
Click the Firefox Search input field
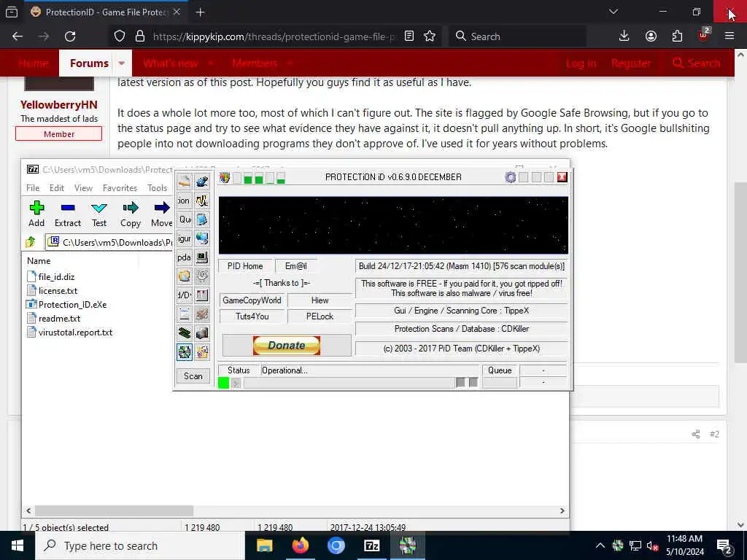[517, 36]
